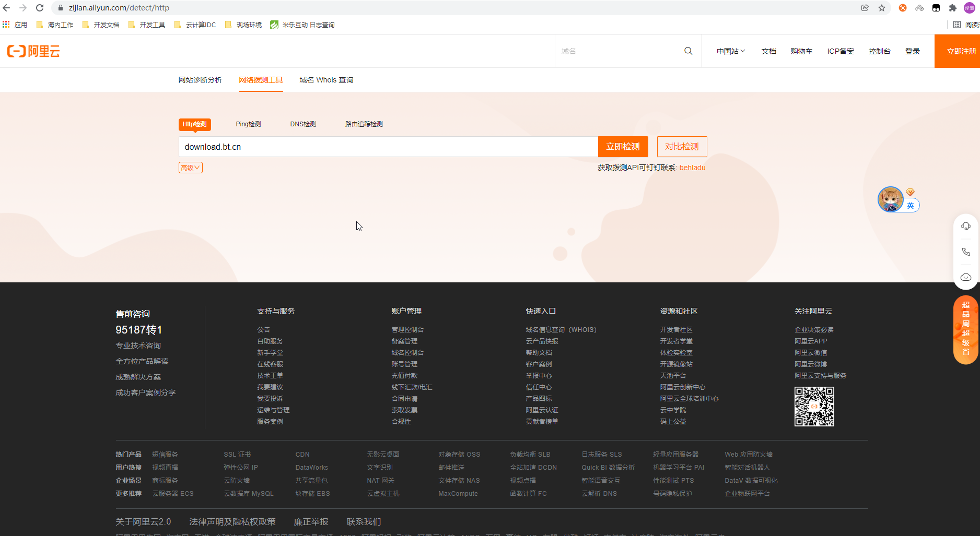Click the URL input containing download.bt.cn
Image resolution: width=980 pixels, height=536 pixels.
tap(388, 147)
